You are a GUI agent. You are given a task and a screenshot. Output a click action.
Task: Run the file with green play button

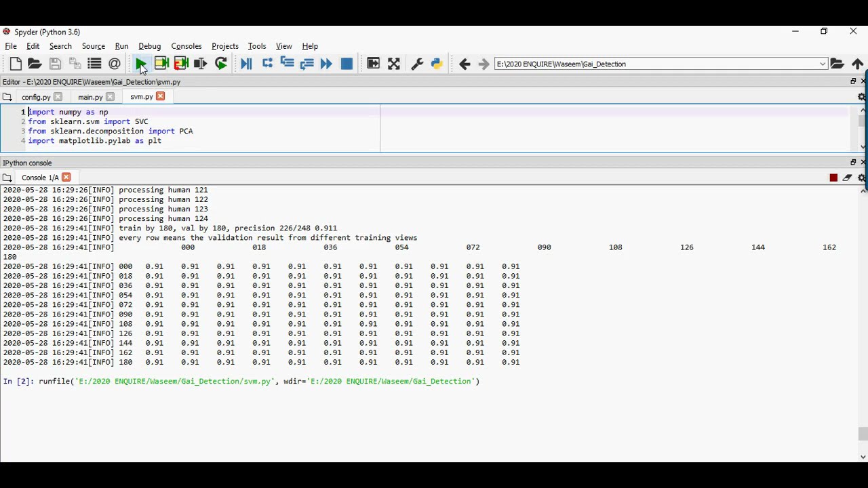click(x=140, y=64)
